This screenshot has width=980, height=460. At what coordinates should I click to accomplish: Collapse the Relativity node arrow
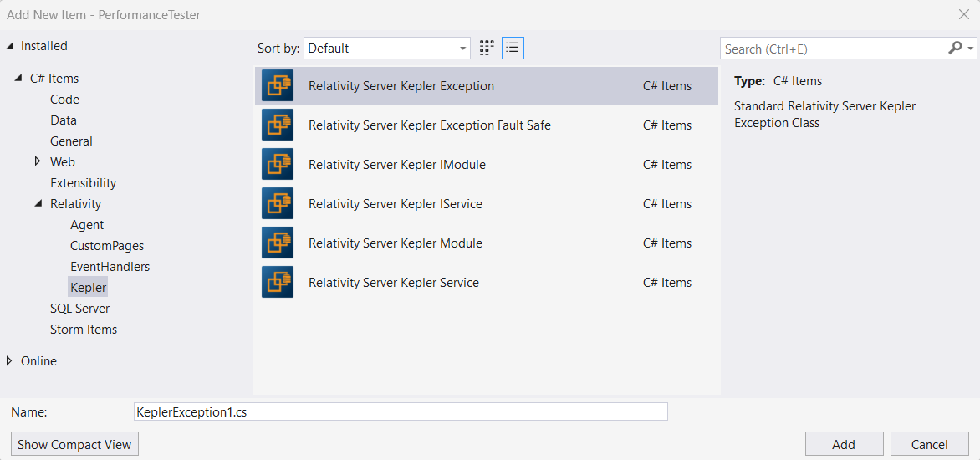point(38,204)
